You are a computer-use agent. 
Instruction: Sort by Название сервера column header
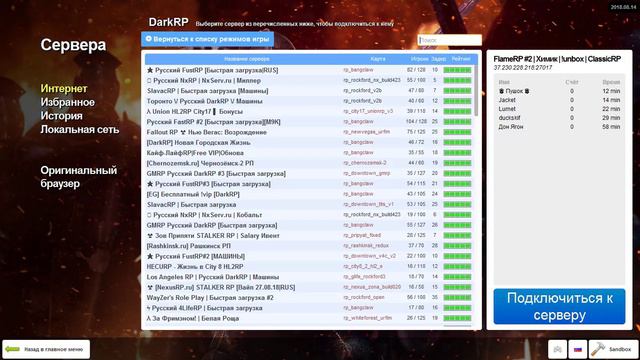point(247,59)
